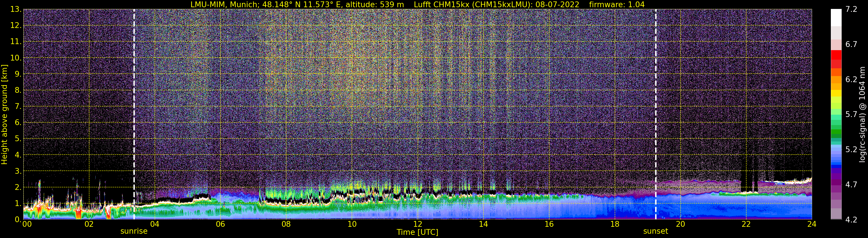This screenshot has height=238, width=868.
Task: Click the time tick label 06
Action: click(220, 224)
